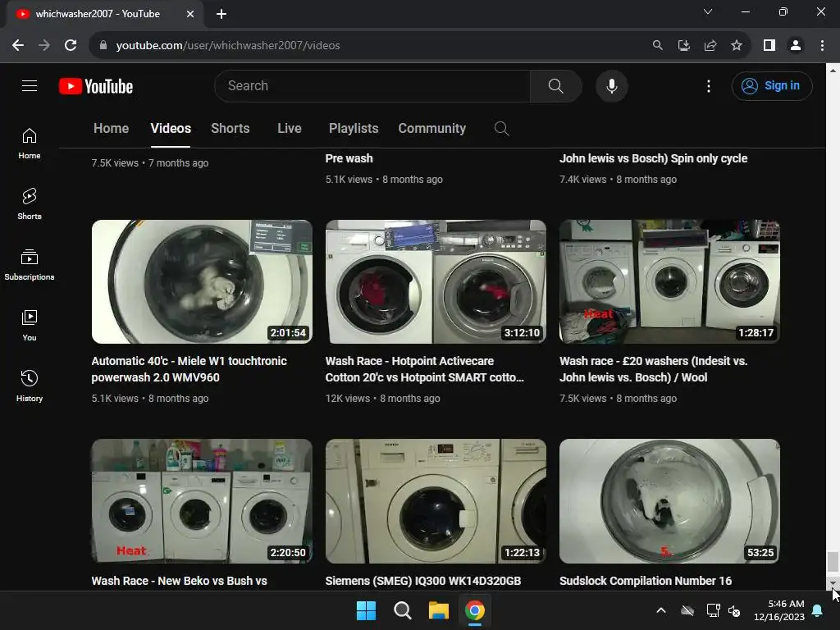Open Miele W1 touchtronic video thumbnail
Viewport: 840px width, 630px height.
pos(202,282)
